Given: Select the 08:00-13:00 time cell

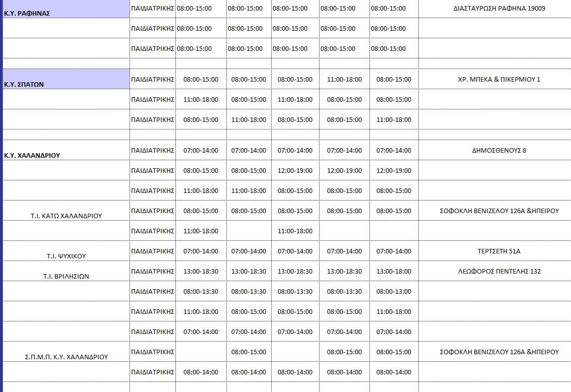Looking at the screenshot, I should pos(394,291).
